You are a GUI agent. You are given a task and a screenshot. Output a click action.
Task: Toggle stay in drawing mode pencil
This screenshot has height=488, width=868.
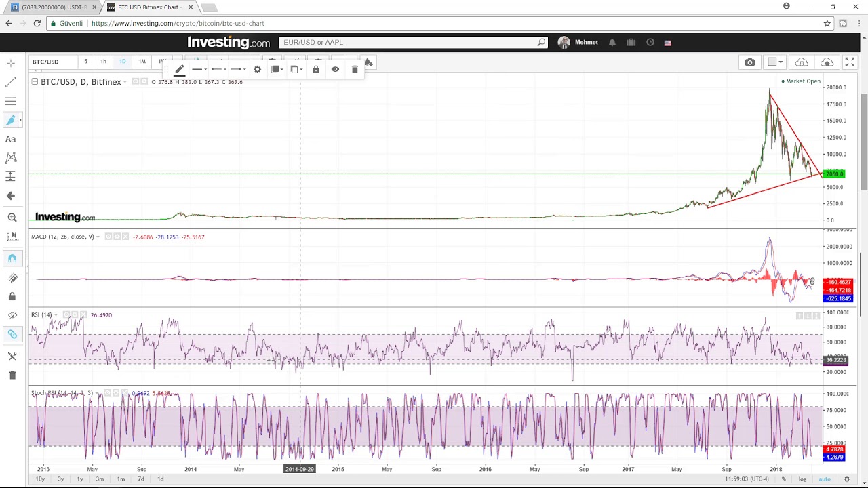[12, 278]
